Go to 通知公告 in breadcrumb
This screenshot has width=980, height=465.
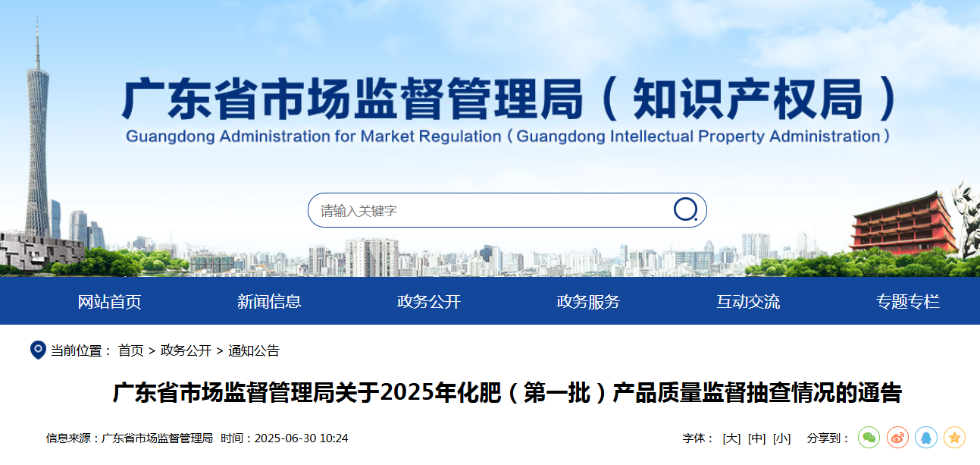(254, 350)
